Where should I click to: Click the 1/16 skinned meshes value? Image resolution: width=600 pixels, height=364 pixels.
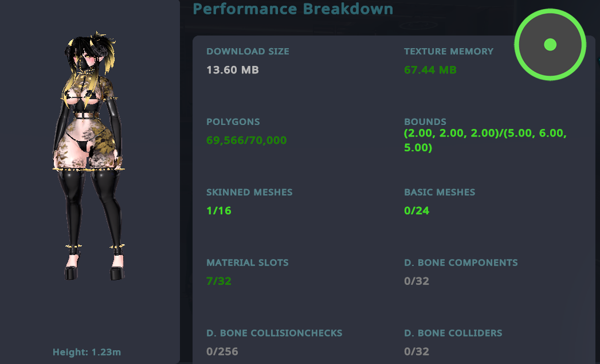tap(219, 211)
